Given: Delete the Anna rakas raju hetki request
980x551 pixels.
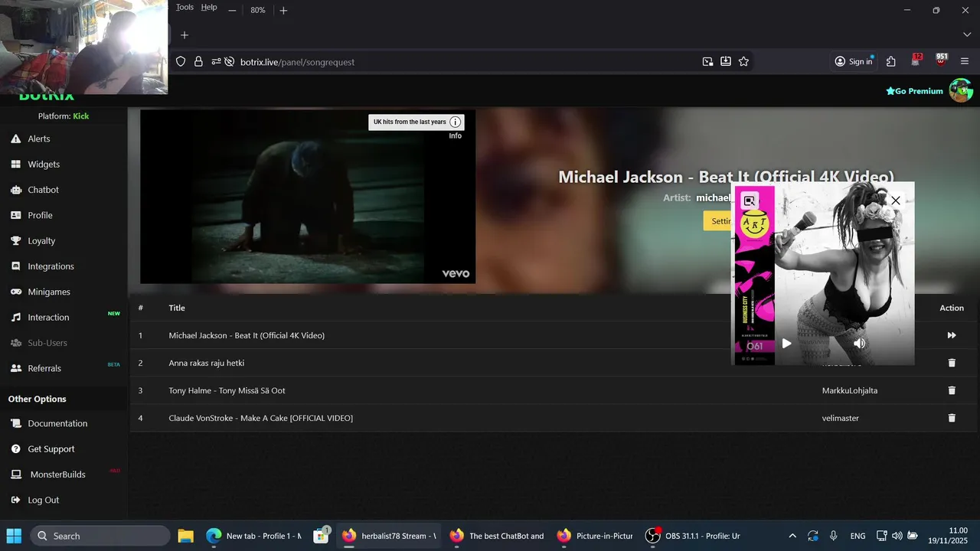Looking at the screenshot, I should click(x=952, y=363).
